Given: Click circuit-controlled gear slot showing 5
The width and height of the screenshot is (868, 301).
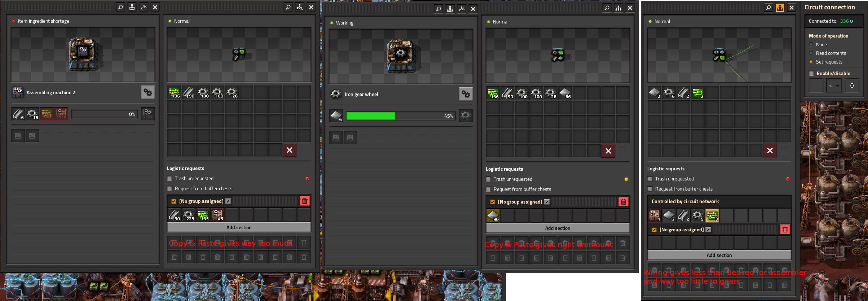Looking at the screenshot, I should (698, 215).
